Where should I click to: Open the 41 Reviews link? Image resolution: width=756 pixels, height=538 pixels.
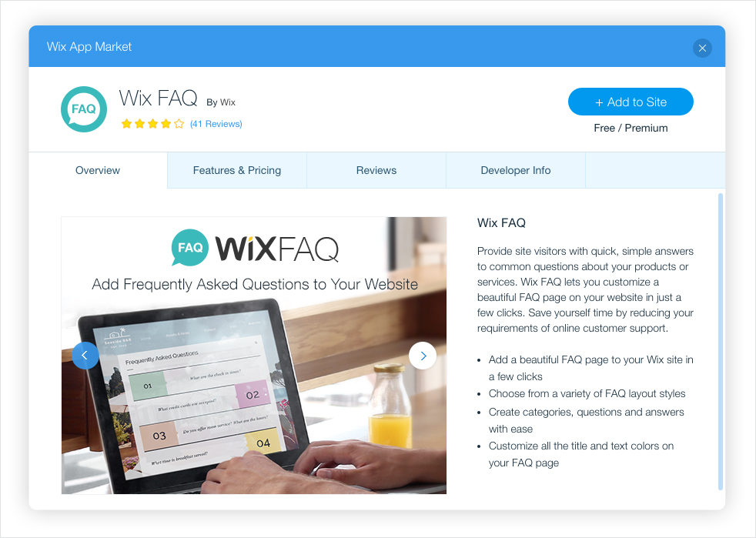216,124
